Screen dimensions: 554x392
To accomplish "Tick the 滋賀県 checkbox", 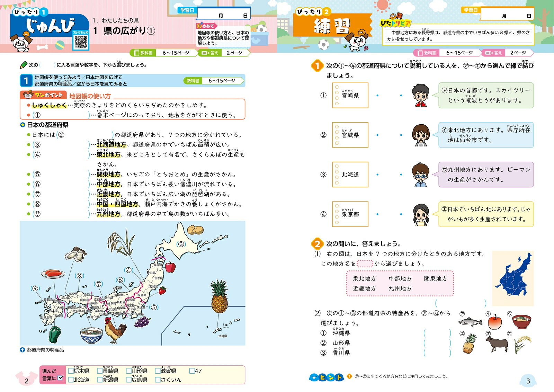I will (x=158, y=371).
